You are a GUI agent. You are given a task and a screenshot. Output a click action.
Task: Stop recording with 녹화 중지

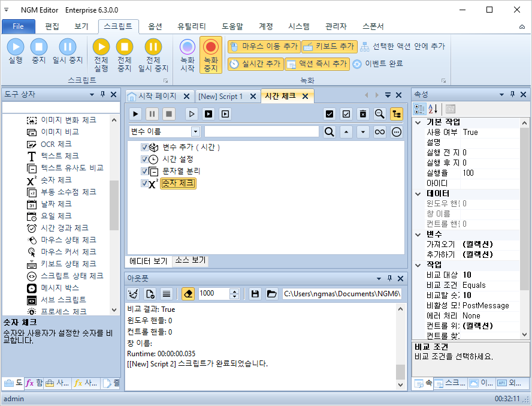(x=211, y=55)
